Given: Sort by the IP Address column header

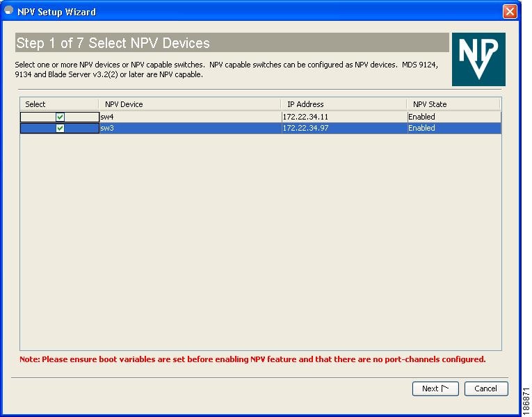Looking at the screenshot, I should 344,104.
